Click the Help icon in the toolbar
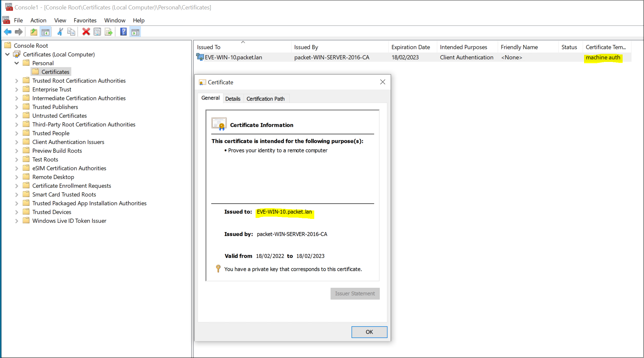Image resolution: width=644 pixels, height=358 pixels. pyautogui.click(x=123, y=31)
